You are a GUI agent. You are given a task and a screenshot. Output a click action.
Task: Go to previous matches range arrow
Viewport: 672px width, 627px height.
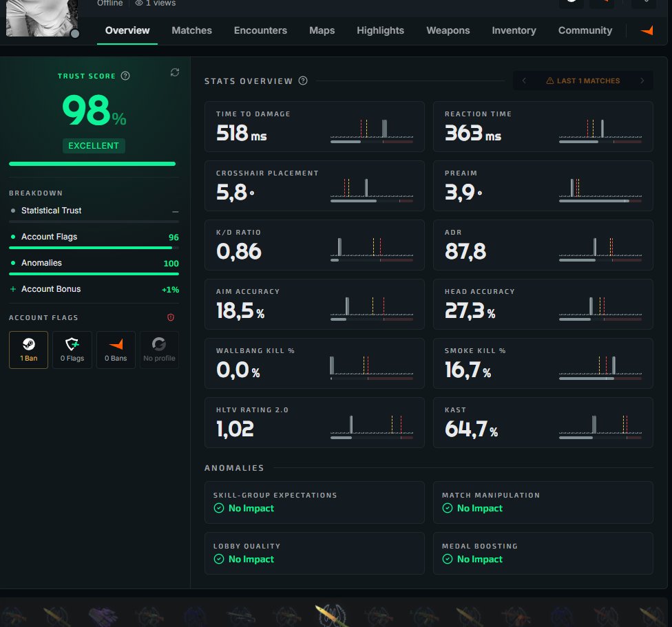click(524, 81)
